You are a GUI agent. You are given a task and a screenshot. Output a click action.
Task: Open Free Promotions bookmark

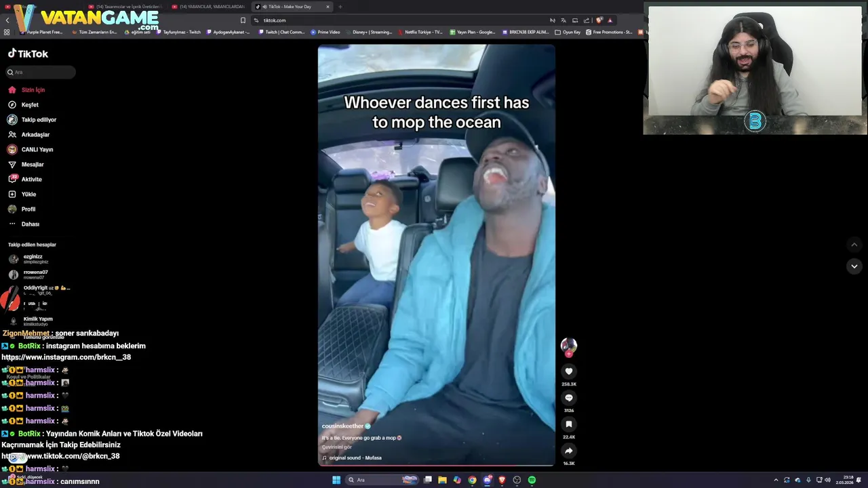(x=610, y=32)
